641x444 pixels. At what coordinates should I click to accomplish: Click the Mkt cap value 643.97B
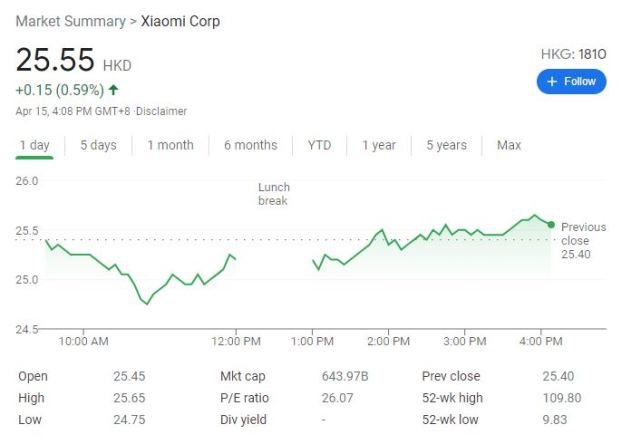click(x=345, y=376)
